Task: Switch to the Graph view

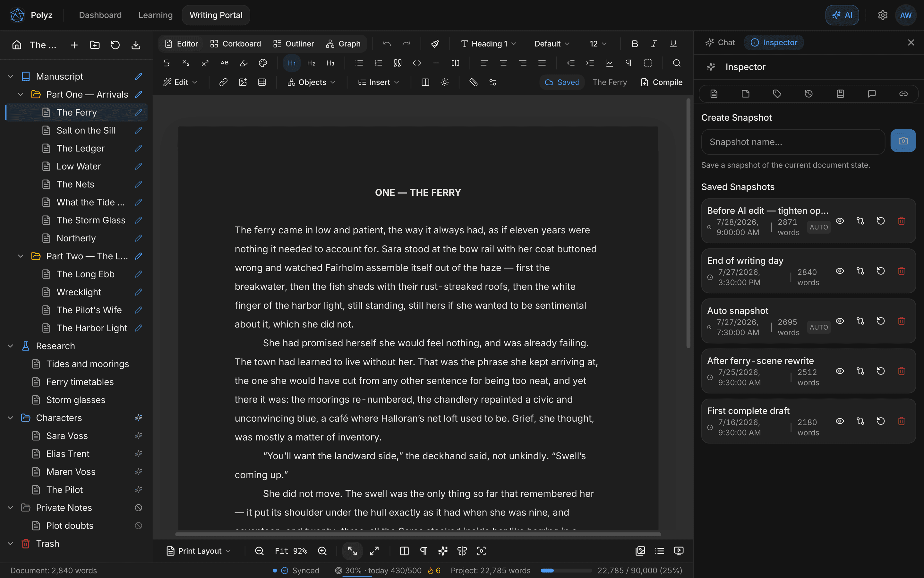Action: 343,44
